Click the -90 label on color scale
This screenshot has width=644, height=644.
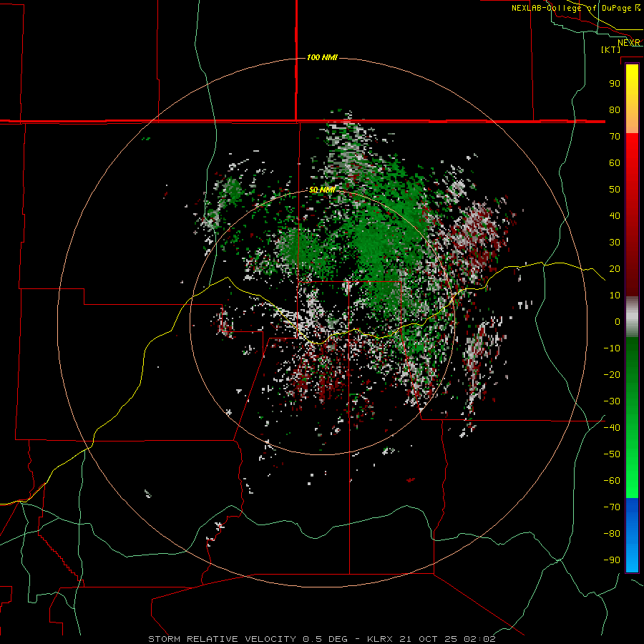pyautogui.click(x=612, y=560)
